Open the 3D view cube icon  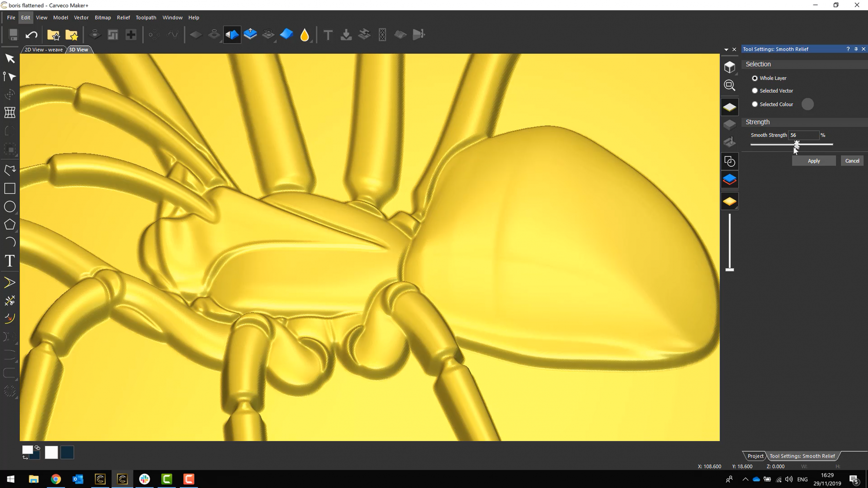coord(729,67)
